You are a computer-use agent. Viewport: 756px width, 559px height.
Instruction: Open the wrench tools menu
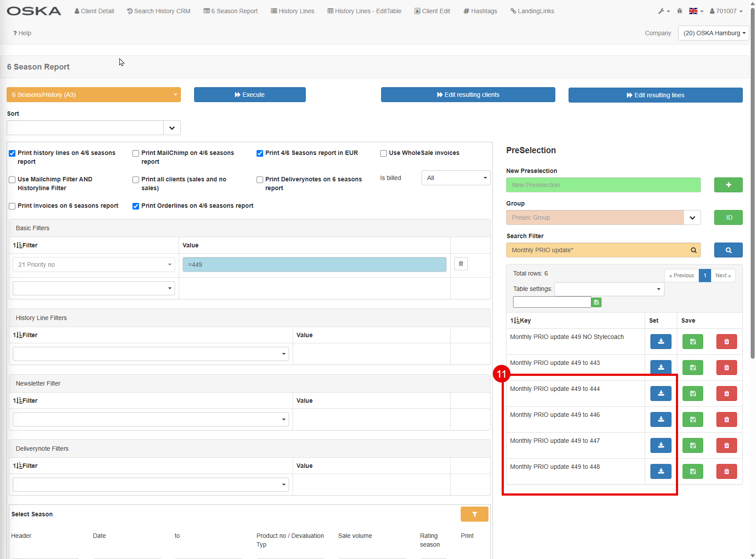point(663,11)
